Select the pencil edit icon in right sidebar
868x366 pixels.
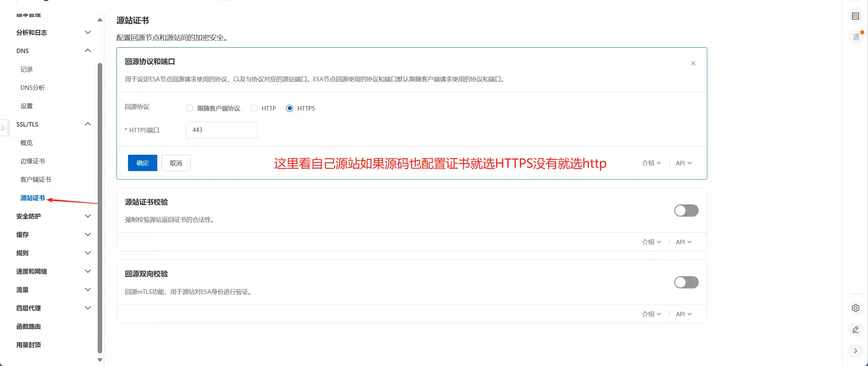coord(856,329)
